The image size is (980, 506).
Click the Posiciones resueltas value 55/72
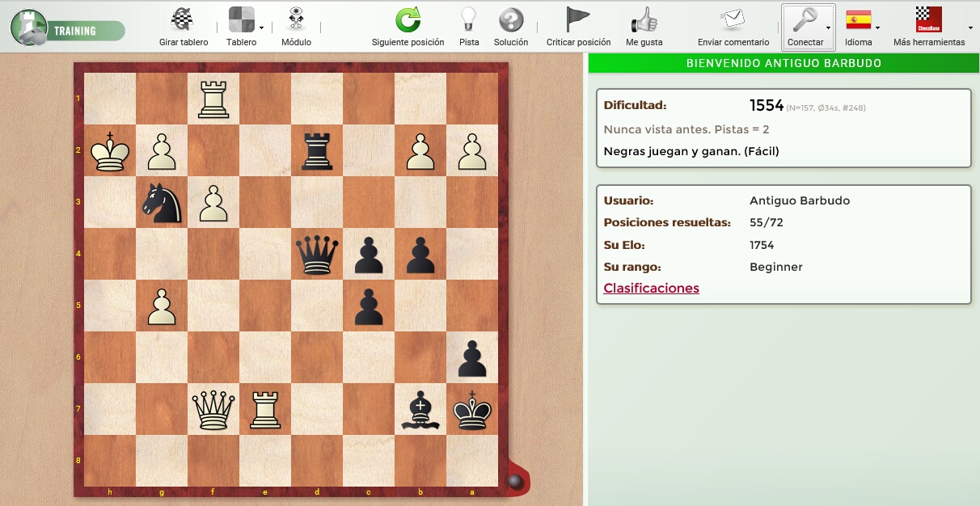point(767,222)
